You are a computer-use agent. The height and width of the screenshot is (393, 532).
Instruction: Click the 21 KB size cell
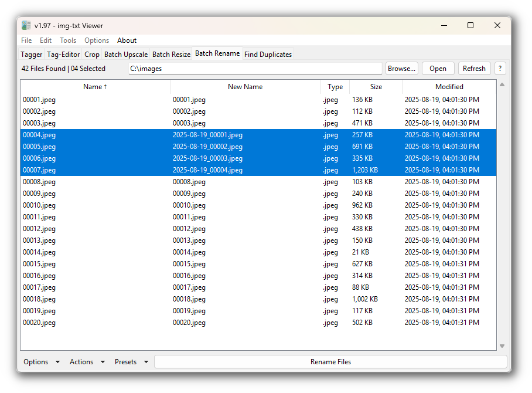361,252
